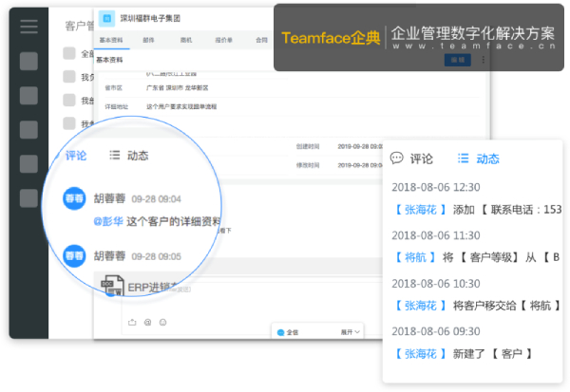570x392 pixels.
Task: Click the 2018-08-06 11:30 timestamp
Action: (x=436, y=235)
